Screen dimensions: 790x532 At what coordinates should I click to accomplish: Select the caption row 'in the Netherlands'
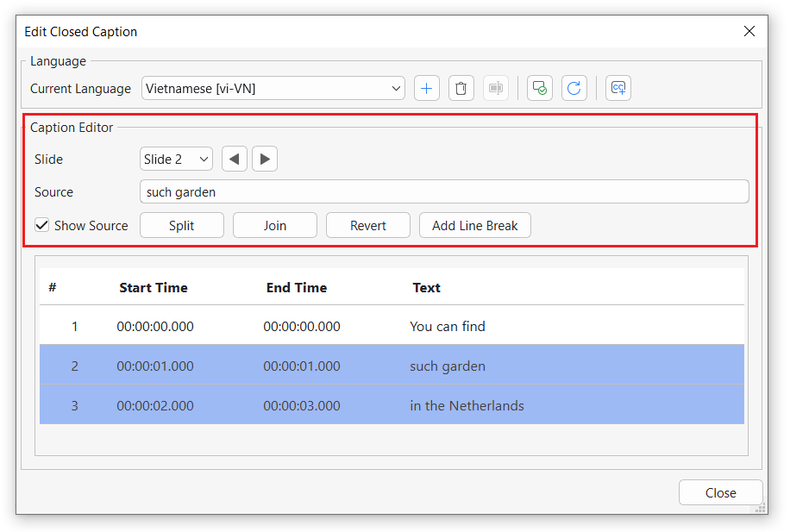[467, 405]
